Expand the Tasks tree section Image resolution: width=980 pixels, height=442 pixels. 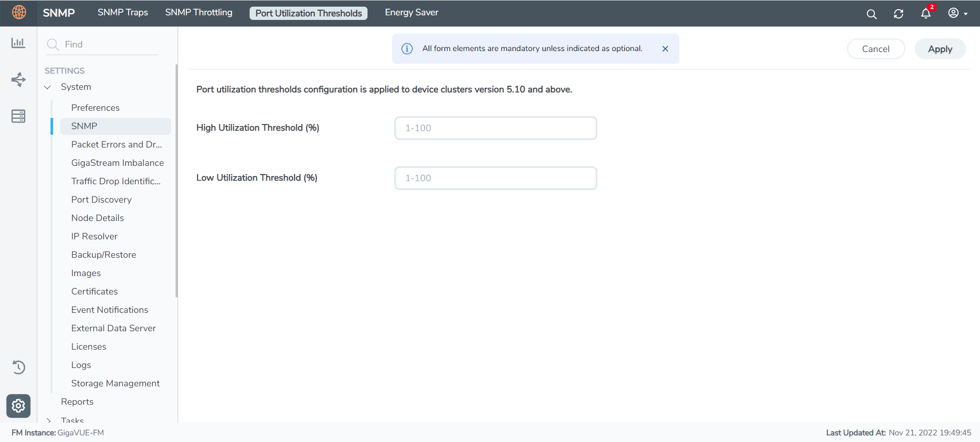(x=48, y=420)
